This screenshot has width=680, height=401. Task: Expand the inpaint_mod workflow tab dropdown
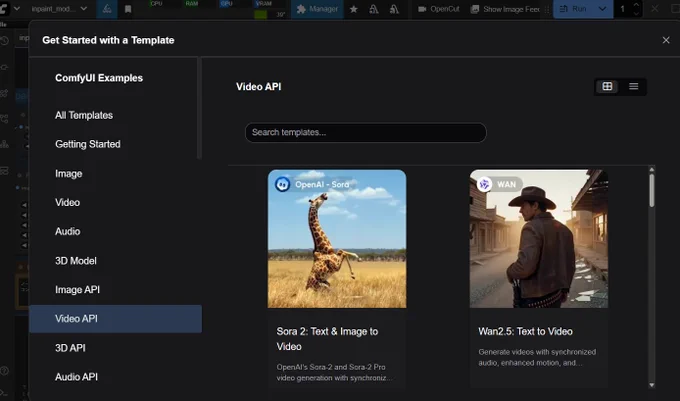pyautogui.click(x=84, y=9)
